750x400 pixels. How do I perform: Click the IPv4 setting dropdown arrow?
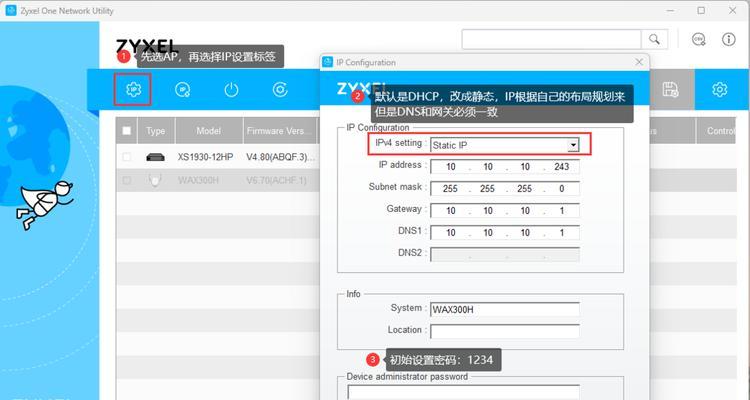point(573,145)
